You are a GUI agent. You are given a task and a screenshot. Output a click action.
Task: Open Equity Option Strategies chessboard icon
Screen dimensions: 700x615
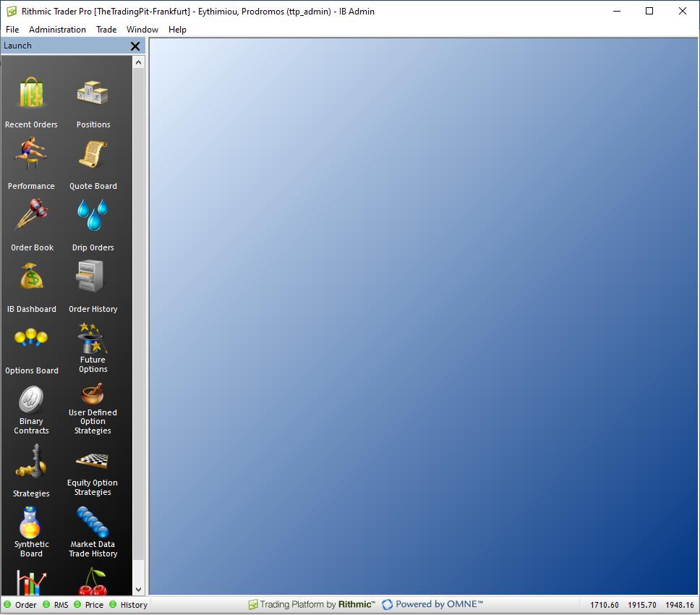coord(93,460)
